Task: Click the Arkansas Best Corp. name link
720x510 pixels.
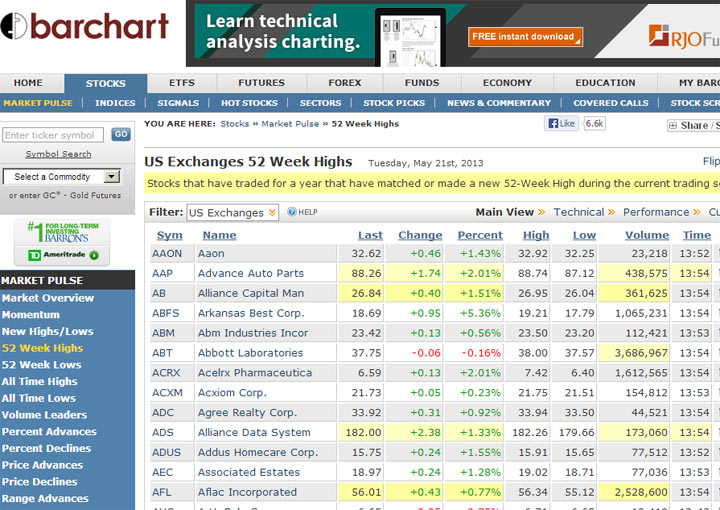Action: point(251,313)
